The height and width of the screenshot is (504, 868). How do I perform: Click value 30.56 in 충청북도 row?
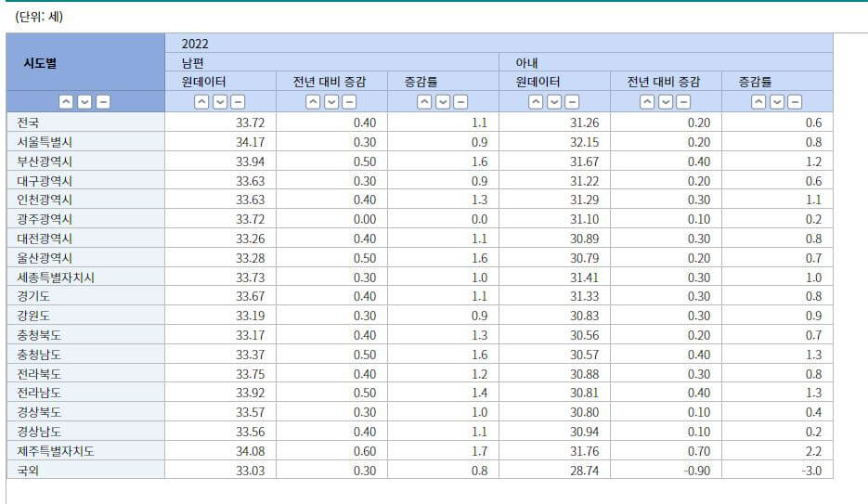click(x=585, y=335)
